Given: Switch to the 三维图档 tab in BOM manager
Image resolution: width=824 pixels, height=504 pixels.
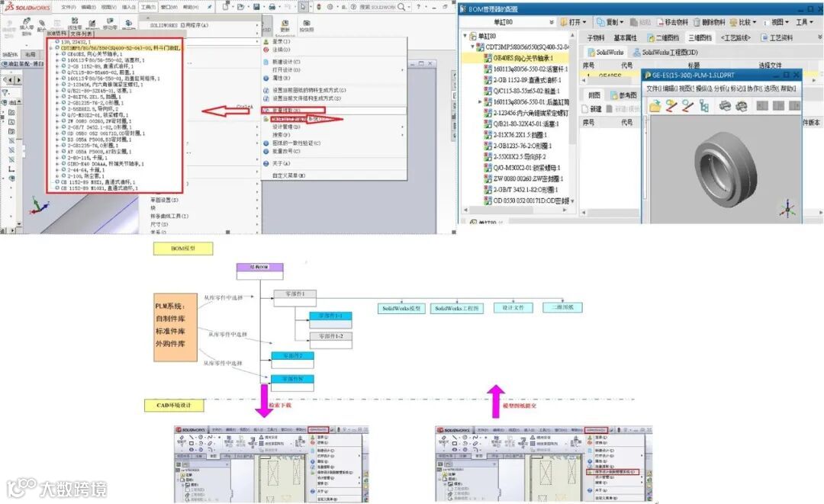Looking at the screenshot, I should (x=700, y=38).
